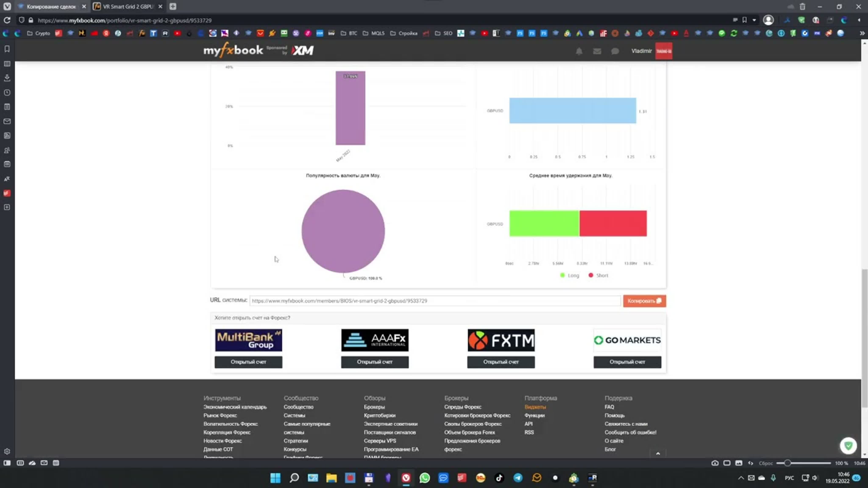Viewport: 868px width, 488px height.
Task: Click the browser reload icon
Action: coord(7,20)
